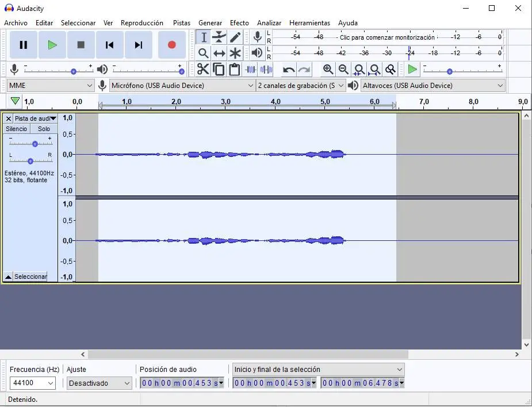The image size is (532, 407).
Task: Skip to end of track
Action: click(x=139, y=45)
